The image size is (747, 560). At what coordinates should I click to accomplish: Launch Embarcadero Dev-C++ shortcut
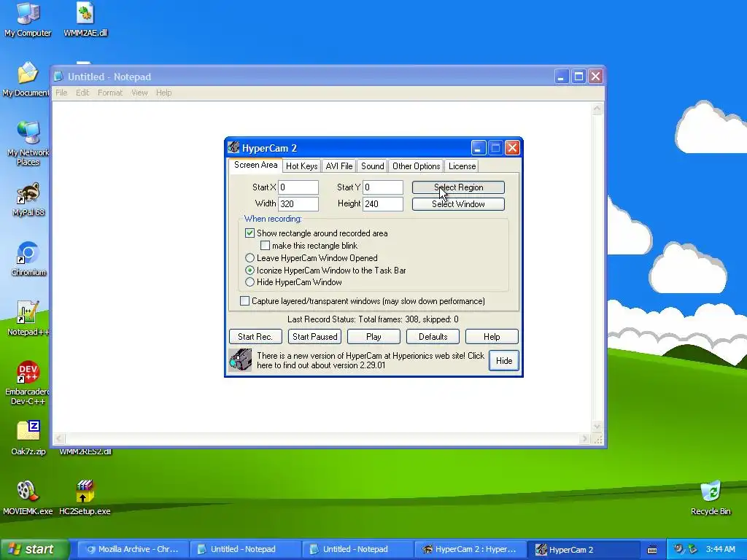point(28,383)
